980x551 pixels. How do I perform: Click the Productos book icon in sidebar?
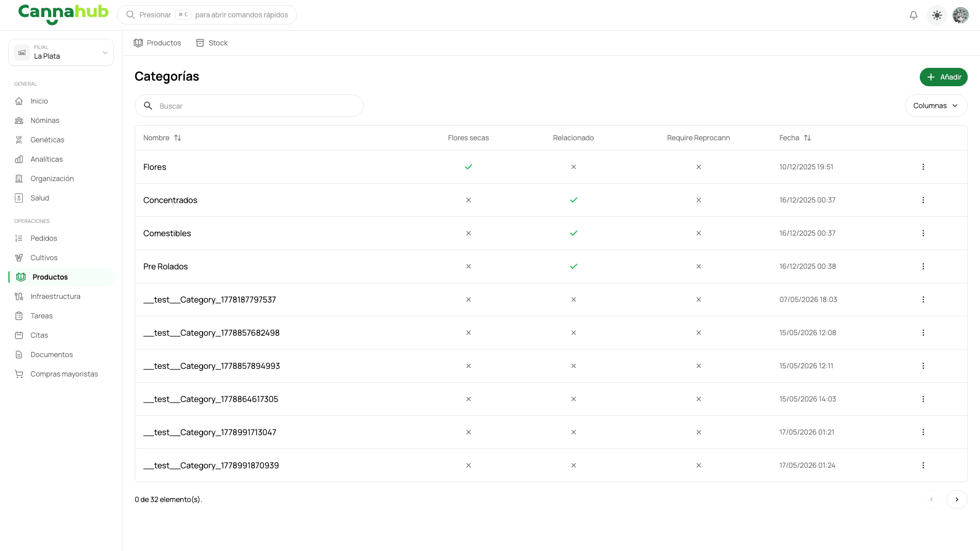pyautogui.click(x=21, y=277)
